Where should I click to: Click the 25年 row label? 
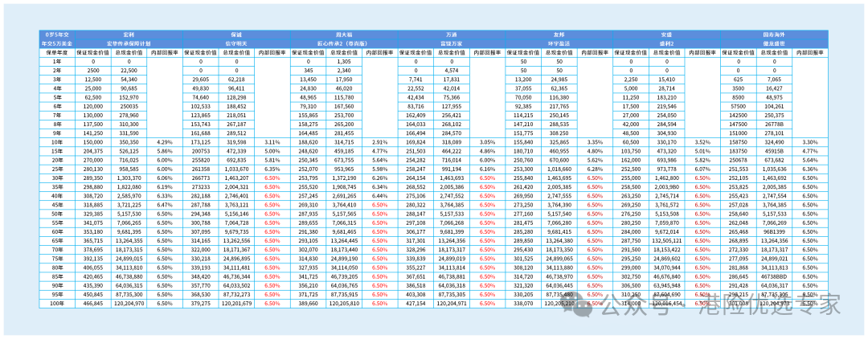58,168
